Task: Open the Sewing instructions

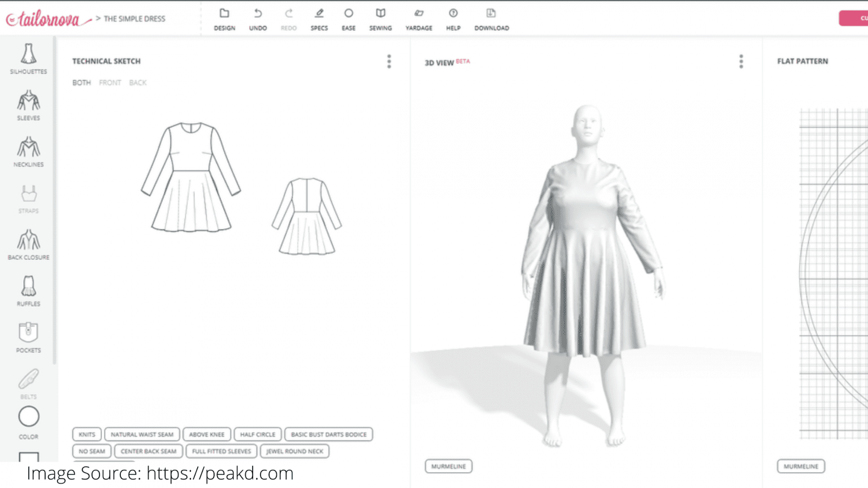Action: (380, 19)
